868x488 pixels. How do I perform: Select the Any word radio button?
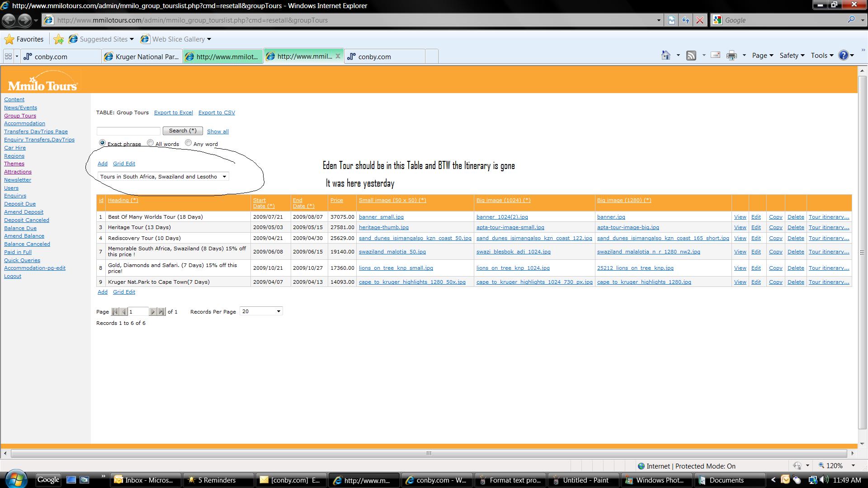tap(188, 143)
